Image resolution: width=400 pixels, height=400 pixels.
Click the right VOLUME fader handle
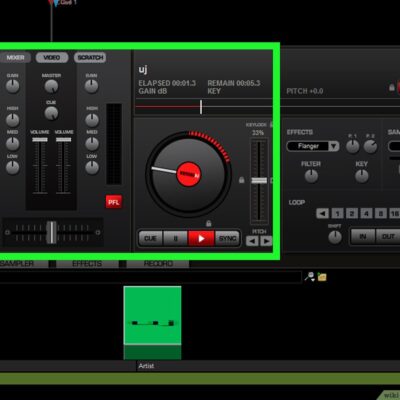(x=64, y=139)
